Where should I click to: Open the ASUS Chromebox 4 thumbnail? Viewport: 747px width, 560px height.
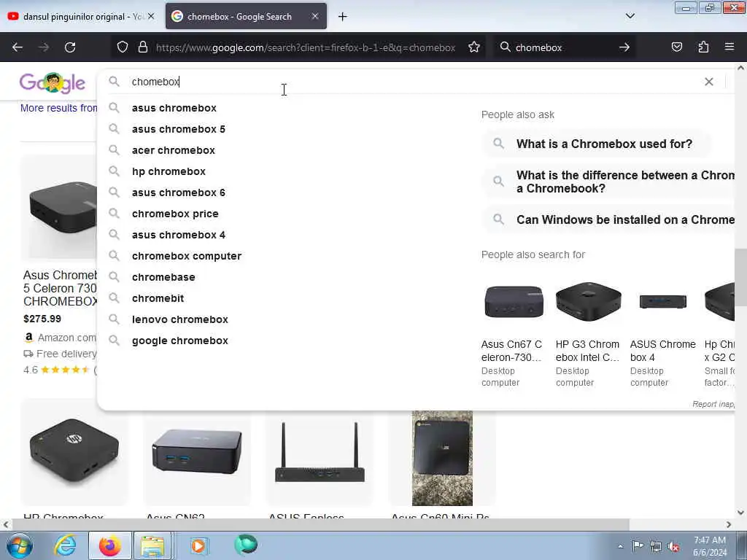coord(662,302)
